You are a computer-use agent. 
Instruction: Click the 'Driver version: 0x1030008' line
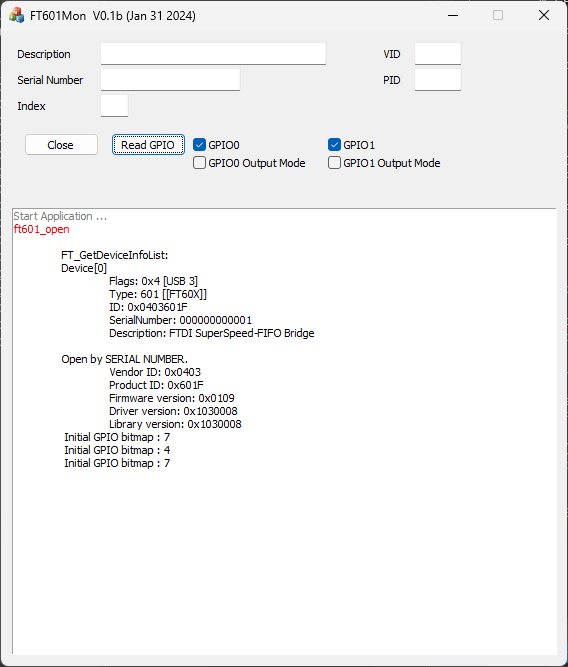[x=173, y=411]
